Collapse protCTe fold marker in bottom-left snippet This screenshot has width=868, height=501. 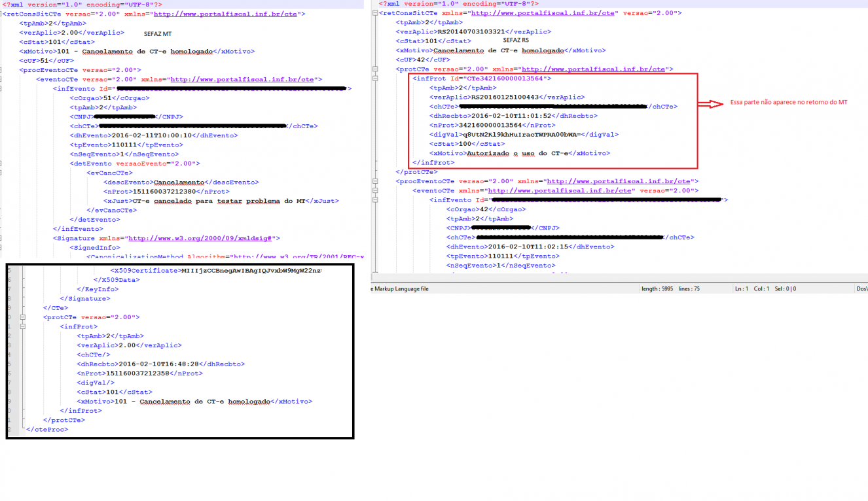(22, 317)
